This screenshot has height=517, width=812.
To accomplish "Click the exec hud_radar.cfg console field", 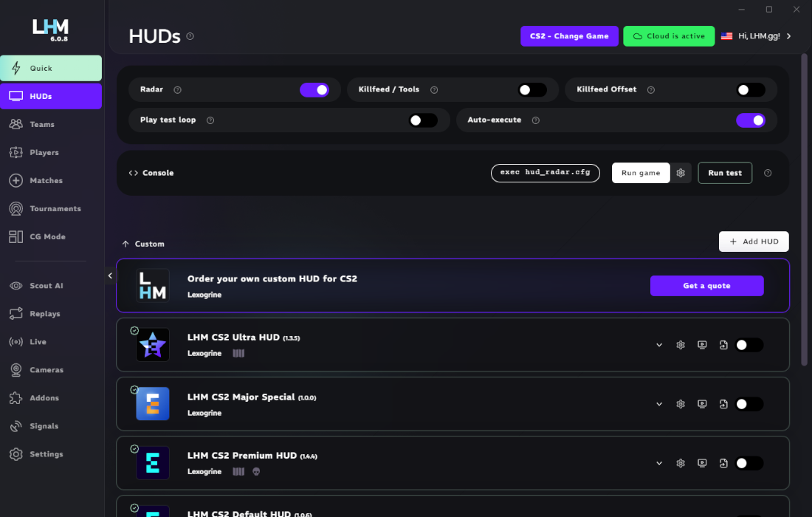I will pyautogui.click(x=546, y=173).
